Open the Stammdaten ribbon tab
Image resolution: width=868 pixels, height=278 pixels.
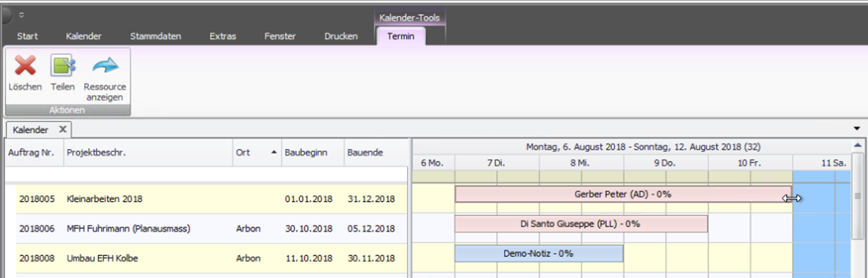pos(156,36)
